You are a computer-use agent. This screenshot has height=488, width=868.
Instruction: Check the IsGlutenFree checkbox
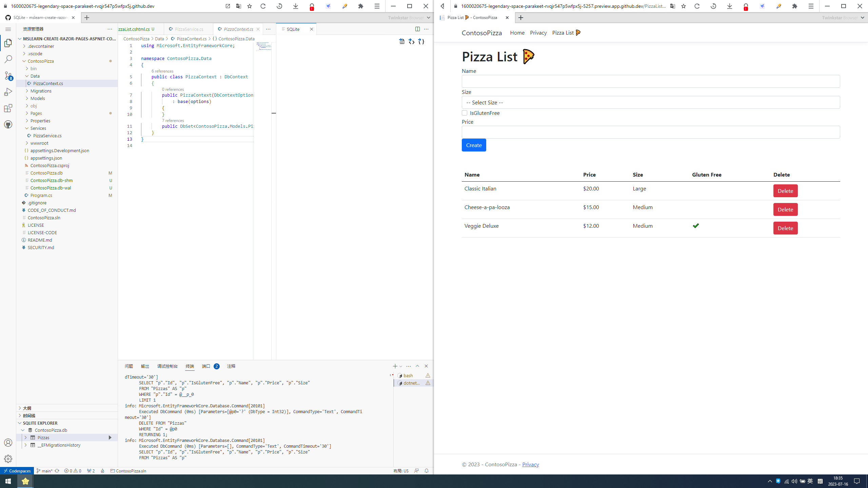tap(465, 113)
